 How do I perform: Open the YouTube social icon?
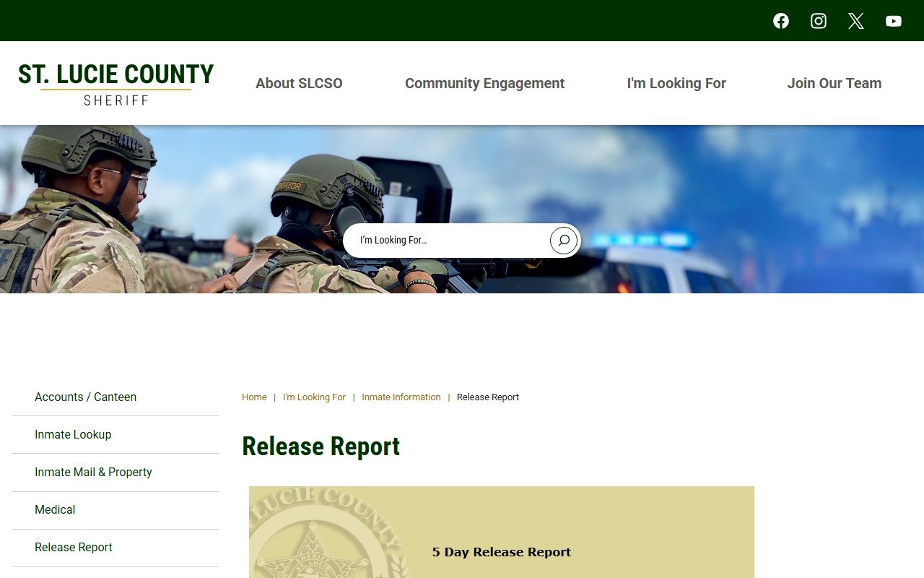[x=894, y=21]
